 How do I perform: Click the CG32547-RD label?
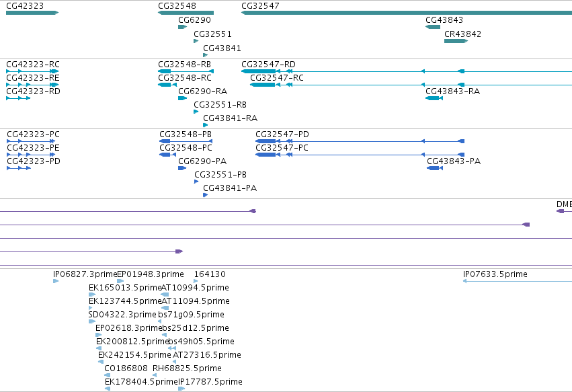click(x=268, y=65)
